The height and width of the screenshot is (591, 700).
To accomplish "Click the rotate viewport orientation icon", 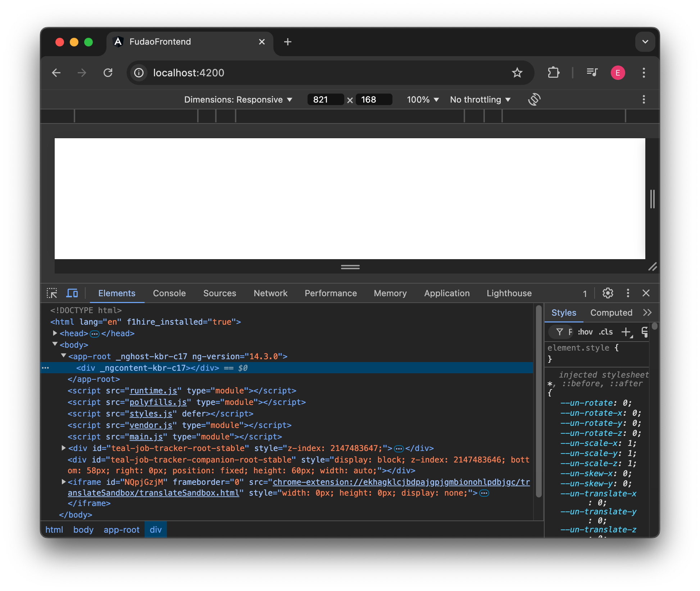I will [535, 99].
